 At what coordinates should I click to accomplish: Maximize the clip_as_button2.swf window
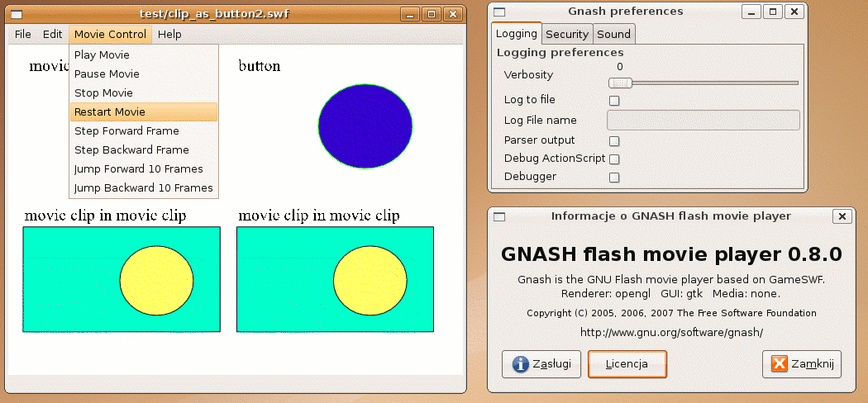click(432, 14)
